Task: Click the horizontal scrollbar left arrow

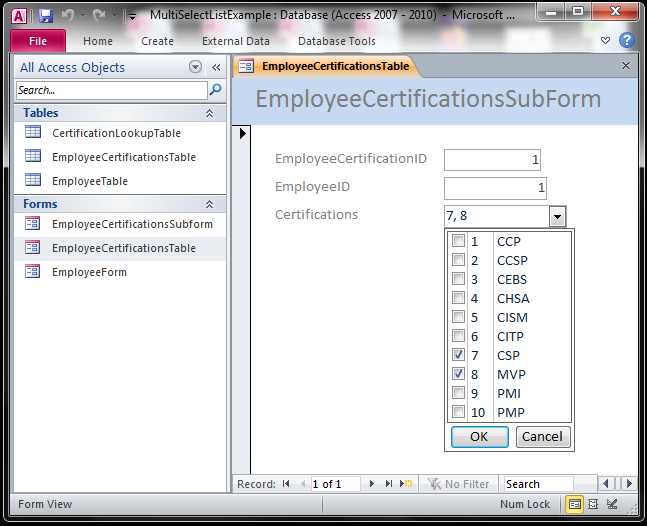Action: pyautogui.click(x=606, y=484)
